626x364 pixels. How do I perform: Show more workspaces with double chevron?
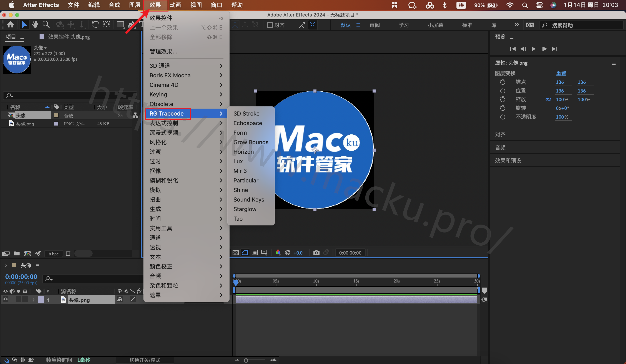tap(517, 25)
